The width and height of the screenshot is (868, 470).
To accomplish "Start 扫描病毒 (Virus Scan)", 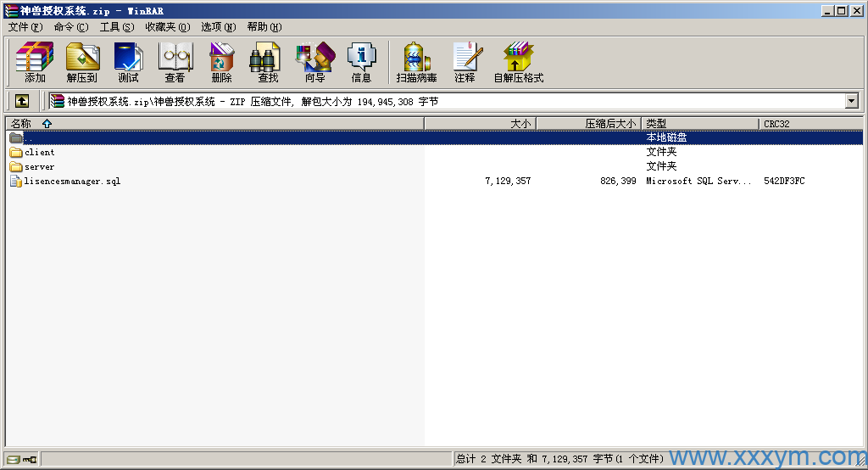I will tap(416, 62).
